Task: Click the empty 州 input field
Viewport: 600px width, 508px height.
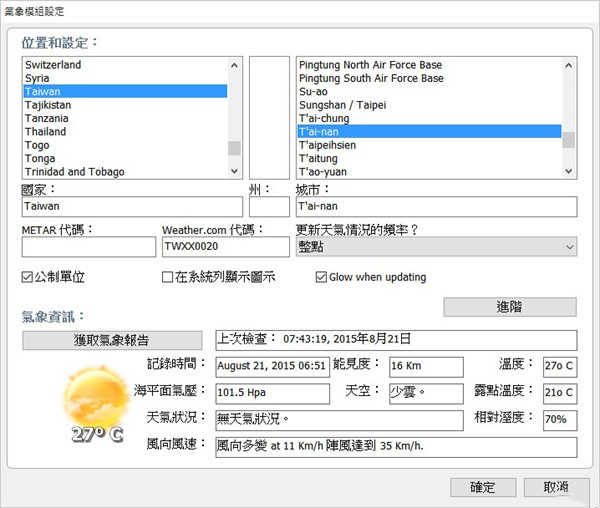Action: 269,207
